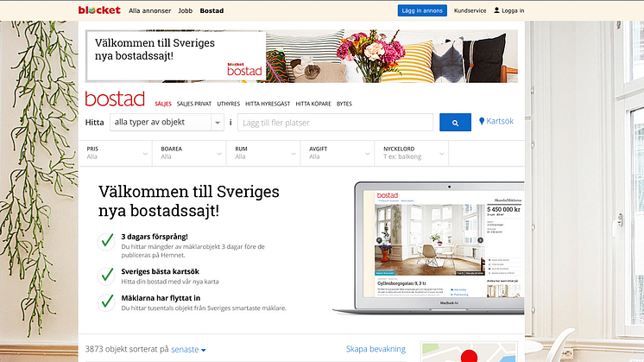Image resolution: width=644 pixels, height=362 pixels.
Task: Expand the AVGIFT filter dropdown
Action: [338, 153]
